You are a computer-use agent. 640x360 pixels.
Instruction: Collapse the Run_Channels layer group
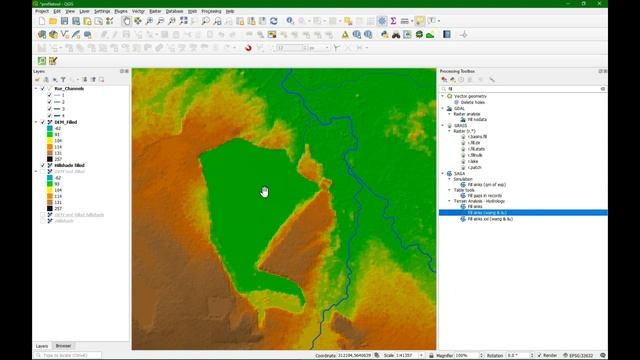(x=36, y=89)
